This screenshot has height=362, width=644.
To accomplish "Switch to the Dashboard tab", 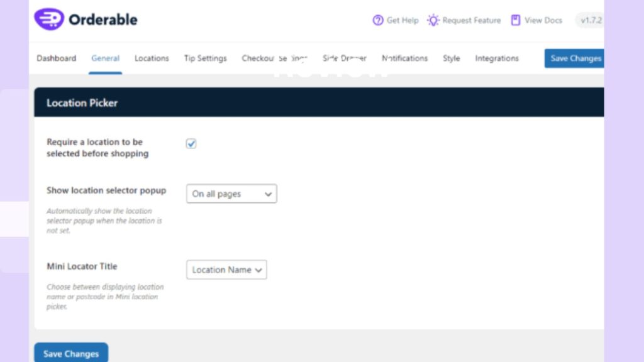I will coord(56,58).
